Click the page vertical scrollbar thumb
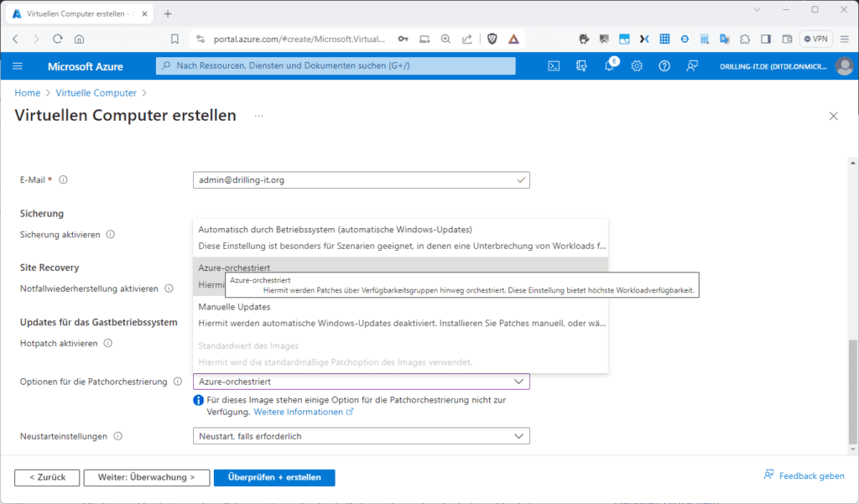This screenshot has height=504, width=859. (x=852, y=392)
